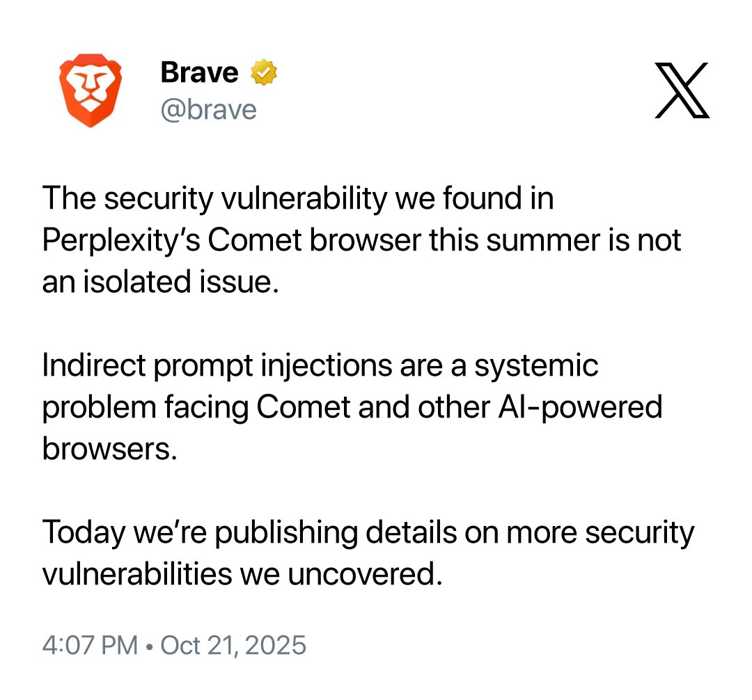The height and width of the screenshot is (700, 752).
Task: Click the phrase "vulnerabilities we uncovered"
Action: click(x=242, y=574)
